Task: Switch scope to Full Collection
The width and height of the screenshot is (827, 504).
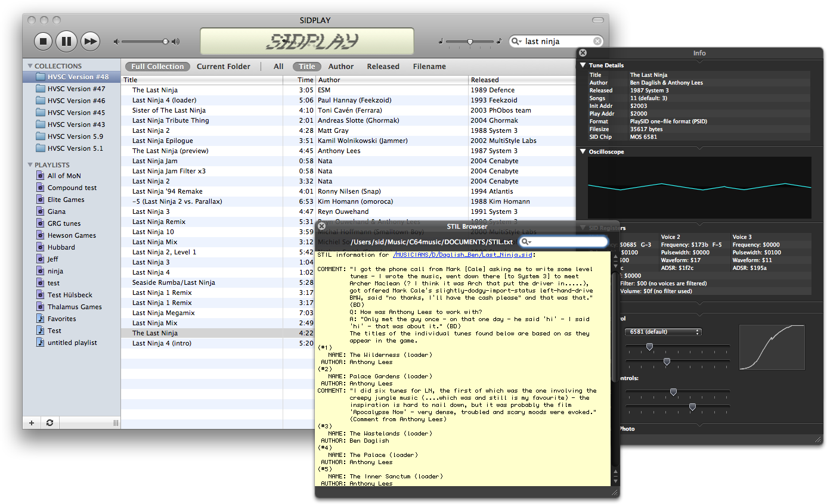Action: tap(158, 67)
